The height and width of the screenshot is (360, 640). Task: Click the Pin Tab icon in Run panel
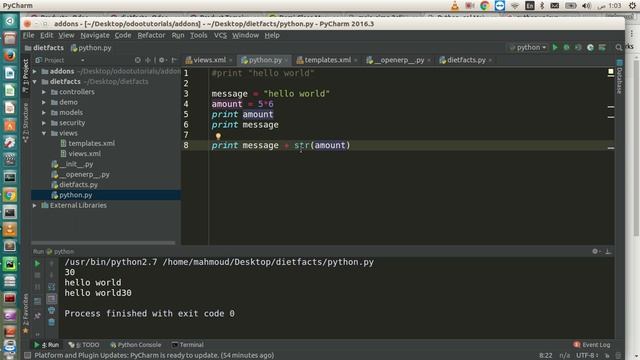37,316
